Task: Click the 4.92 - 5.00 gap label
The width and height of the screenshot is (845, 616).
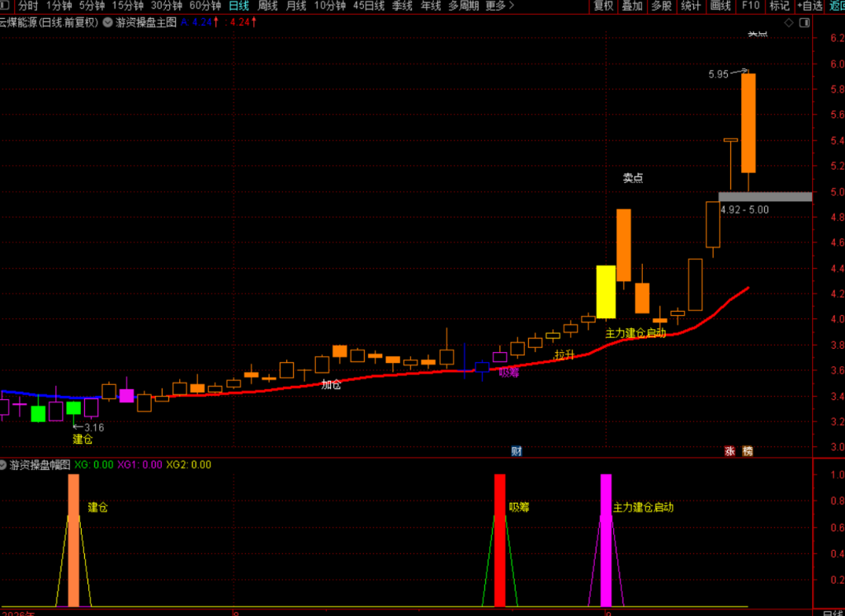Action: tap(745, 210)
